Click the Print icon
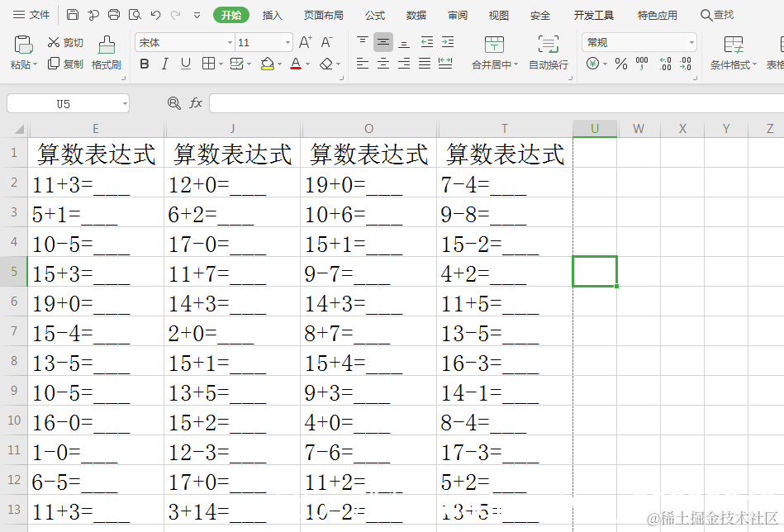 [114, 15]
